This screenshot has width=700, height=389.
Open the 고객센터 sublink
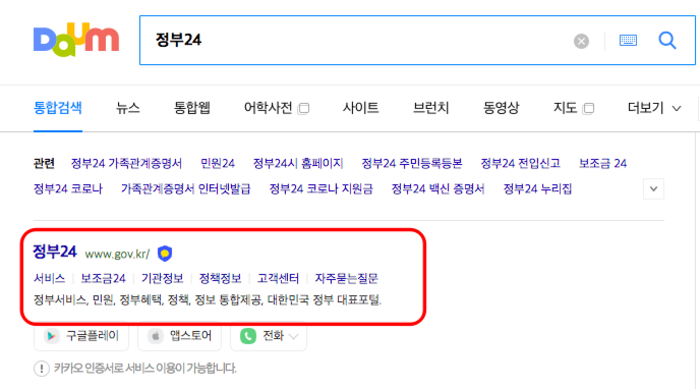[278, 278]
